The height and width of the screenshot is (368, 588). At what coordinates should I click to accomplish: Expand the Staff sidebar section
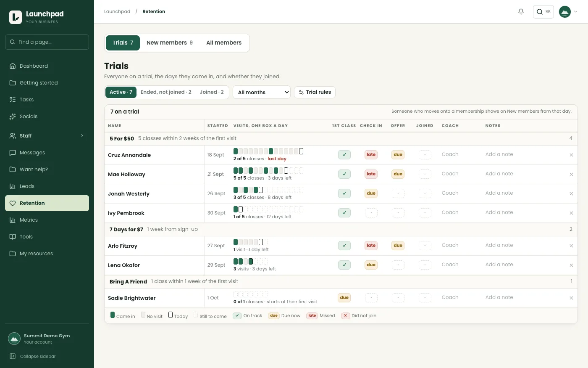47,136
